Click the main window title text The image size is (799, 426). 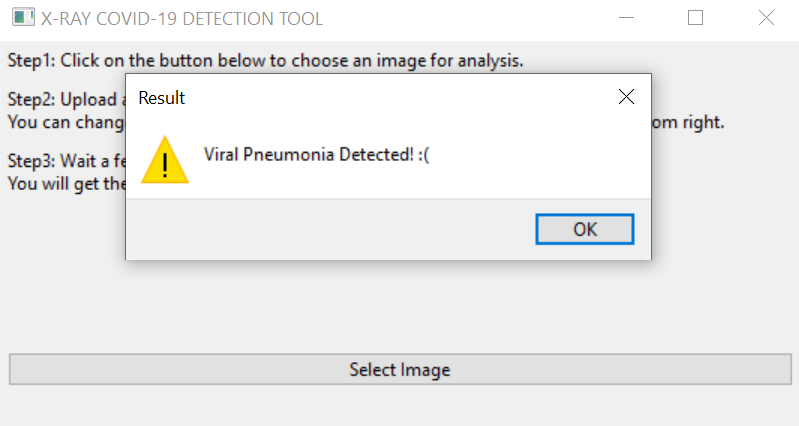coord(182,18)
